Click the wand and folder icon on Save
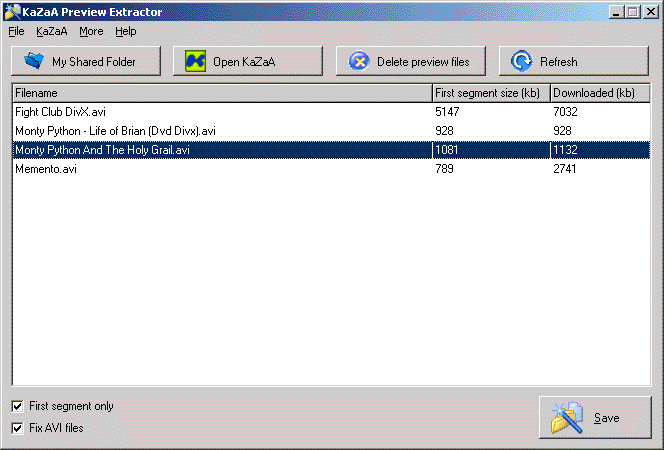664x450 pixels. tap(567, 417)
